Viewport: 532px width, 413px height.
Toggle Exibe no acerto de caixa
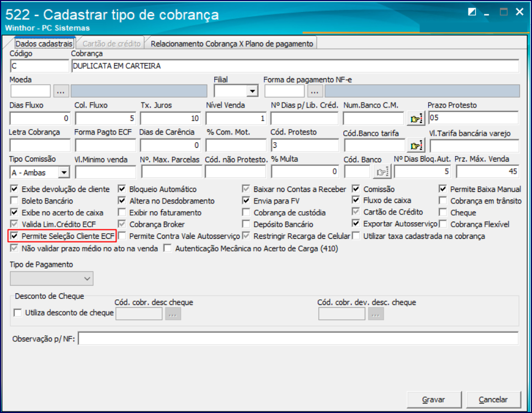coord(14,213)
